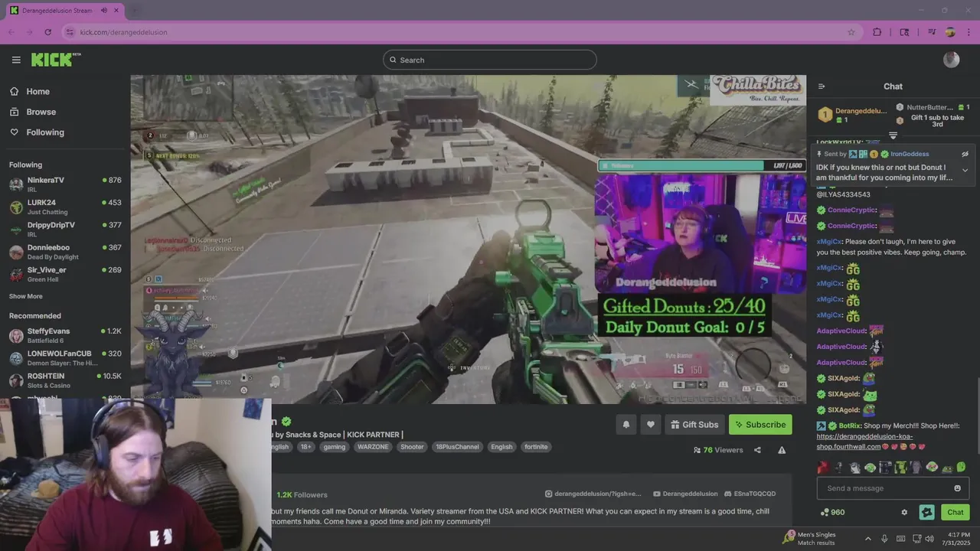
Task: Expand the pinned message chevron
Action: 965,170
